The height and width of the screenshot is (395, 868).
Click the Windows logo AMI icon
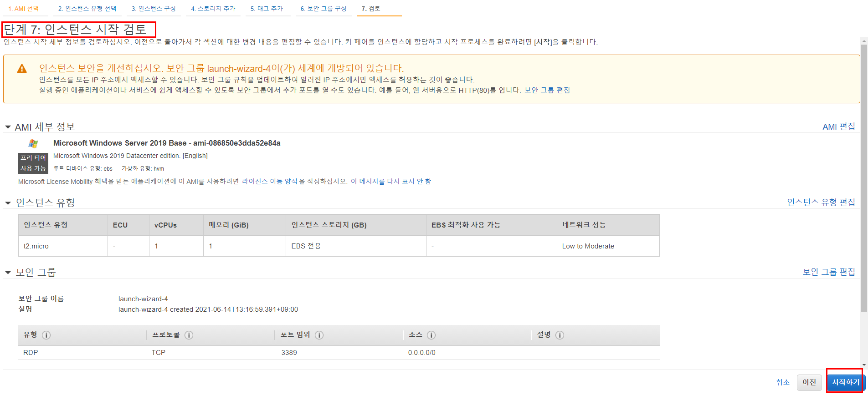[33, 144]
